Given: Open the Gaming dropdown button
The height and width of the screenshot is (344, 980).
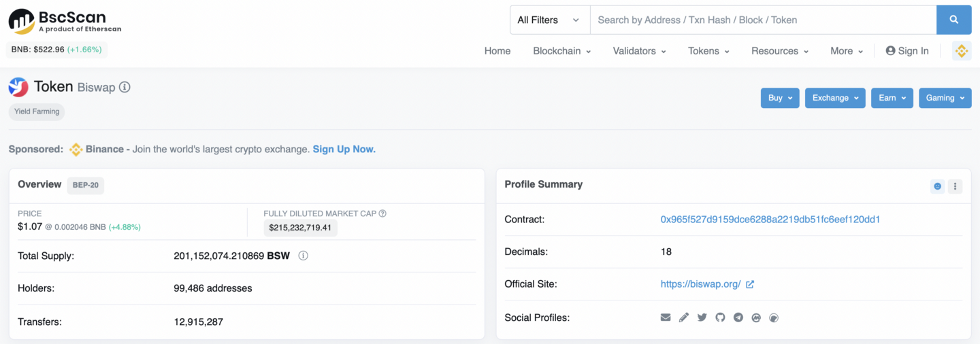Looking at the screenshot, I should click(945, 98).
